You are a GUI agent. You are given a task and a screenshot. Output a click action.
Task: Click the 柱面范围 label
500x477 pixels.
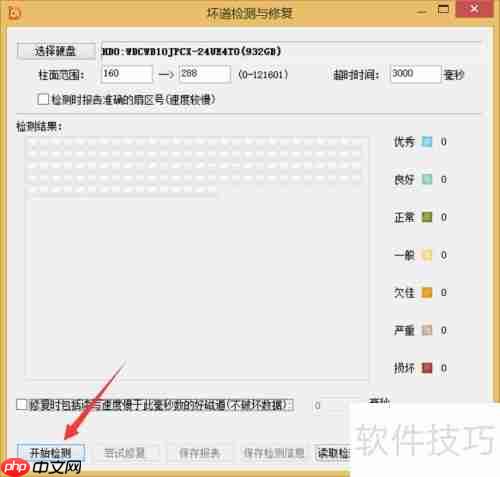click(61, 75)
